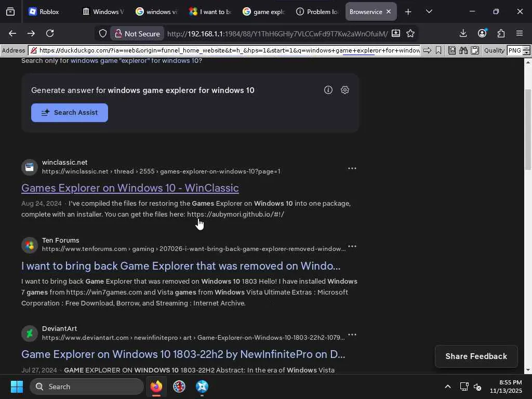Open the shield tracking protection icon

click(103, 33)
